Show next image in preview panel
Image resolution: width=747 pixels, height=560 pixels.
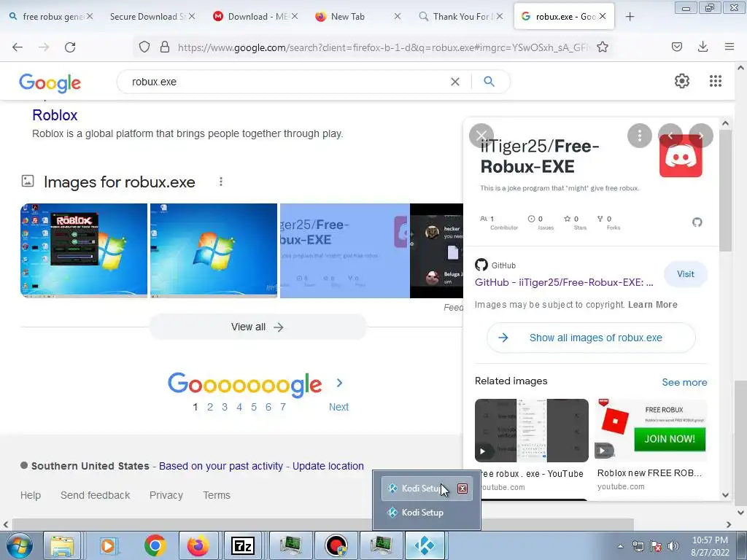pos(701,136)
